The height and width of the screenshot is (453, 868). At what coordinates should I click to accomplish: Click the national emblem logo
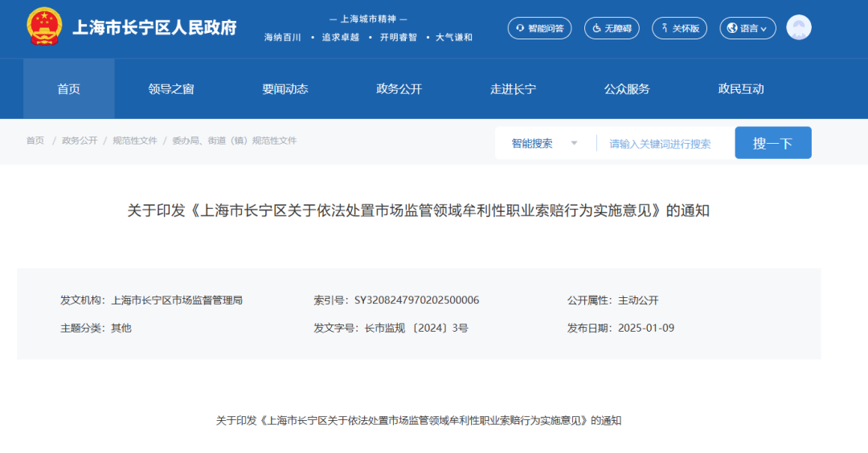click(43, 27)
